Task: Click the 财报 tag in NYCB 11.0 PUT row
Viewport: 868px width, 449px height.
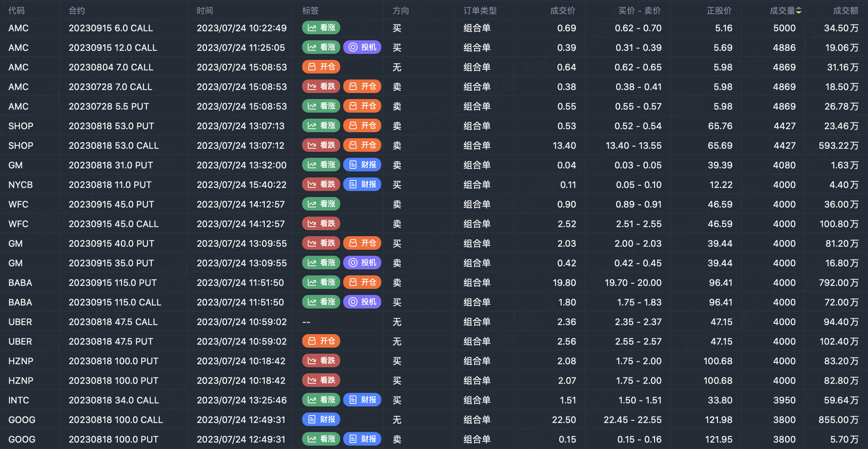Action: pos(362,184)
